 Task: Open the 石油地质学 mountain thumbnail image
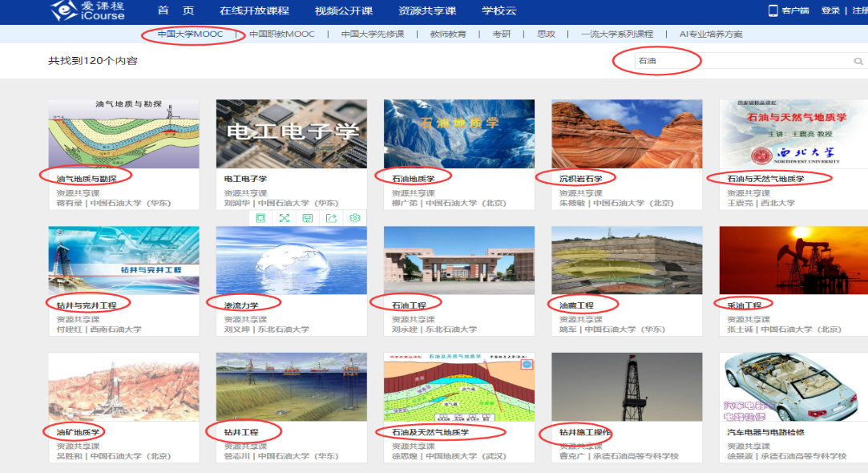point(459,133)
